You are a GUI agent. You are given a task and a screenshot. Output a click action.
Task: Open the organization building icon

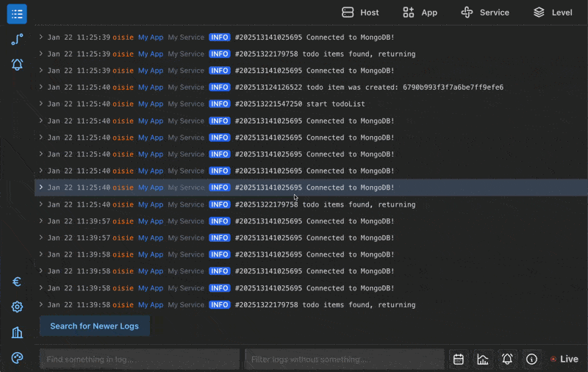17,332
